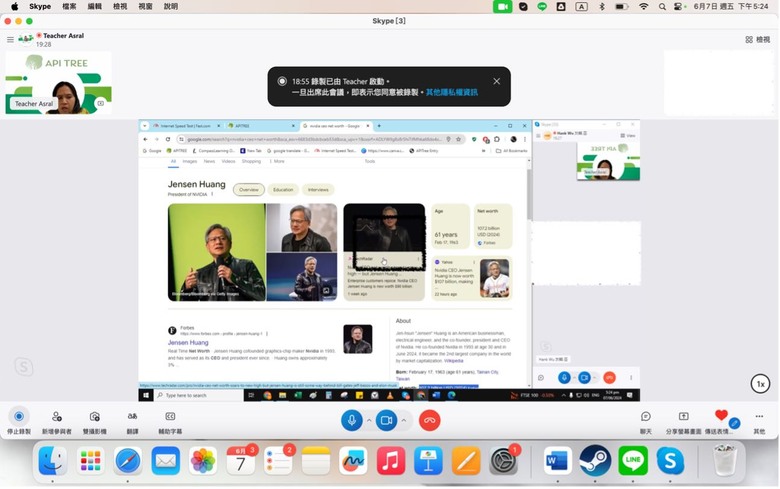Open Music from the Dock
This screenshot has width=780, height=489.
(x=391, y=461)
